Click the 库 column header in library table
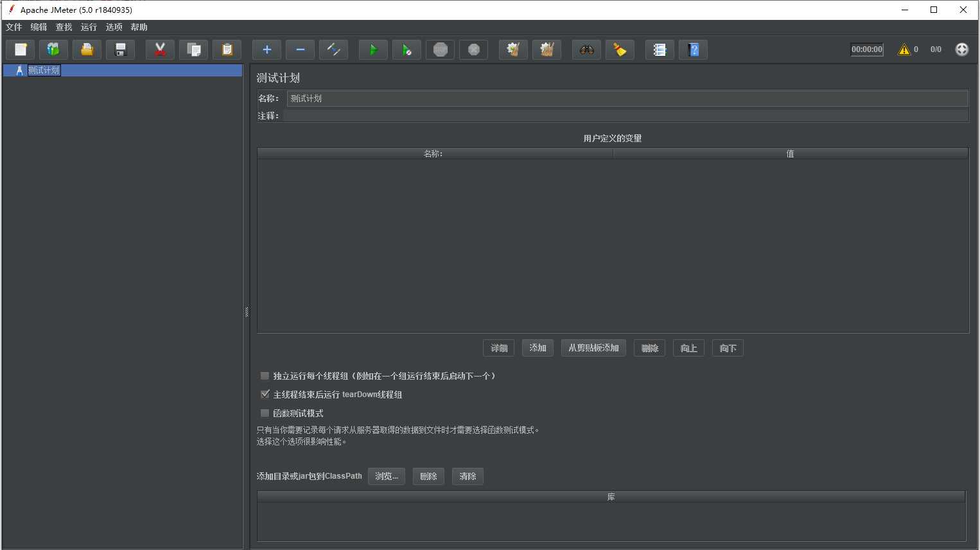The height and width of the screenshot is (550, 980). 611,497
